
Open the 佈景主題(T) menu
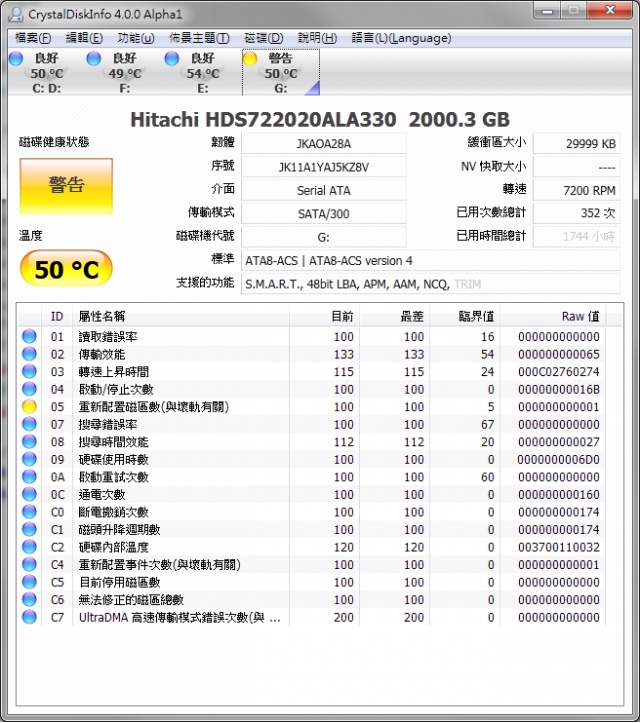point(199,38)
